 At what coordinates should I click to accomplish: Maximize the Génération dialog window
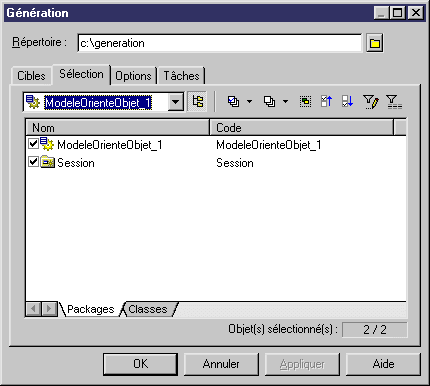tap(397, 13)
